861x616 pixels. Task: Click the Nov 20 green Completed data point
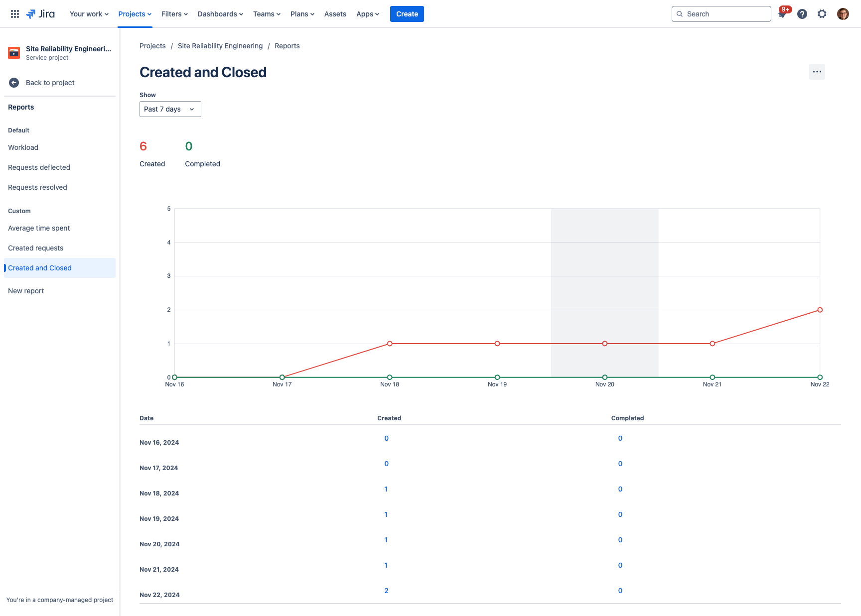pyautogui.click(x=605, y=377)
